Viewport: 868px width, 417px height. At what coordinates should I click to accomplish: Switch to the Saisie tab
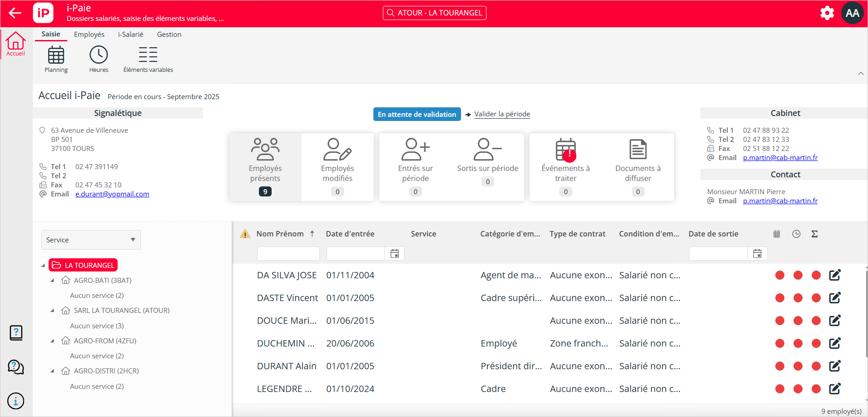coord(51,34)
